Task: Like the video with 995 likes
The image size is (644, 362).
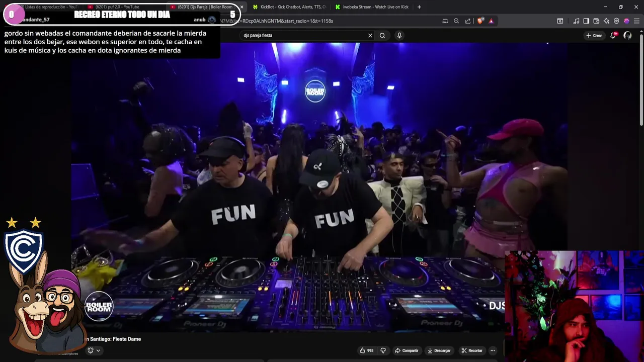Action: point(366,350)
